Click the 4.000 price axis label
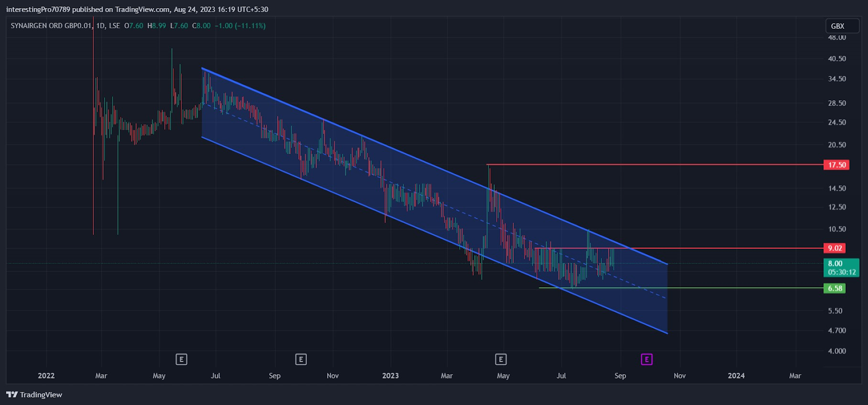This screenshot has width=868, height=405. click(x=837, y=351)
